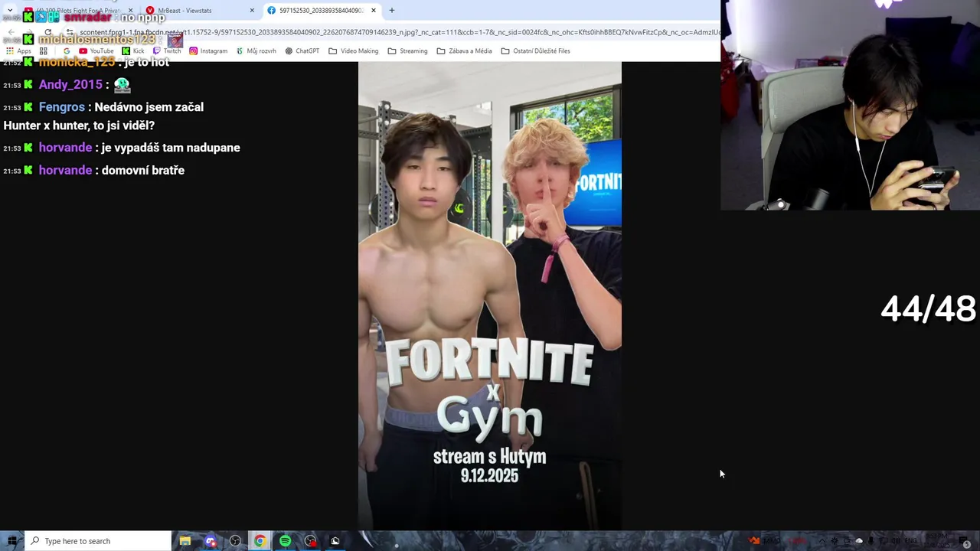Open the Apps bookmark shortcut
Image resolution: width=980 pixels, height=551 pixels.
pos(19,51)
